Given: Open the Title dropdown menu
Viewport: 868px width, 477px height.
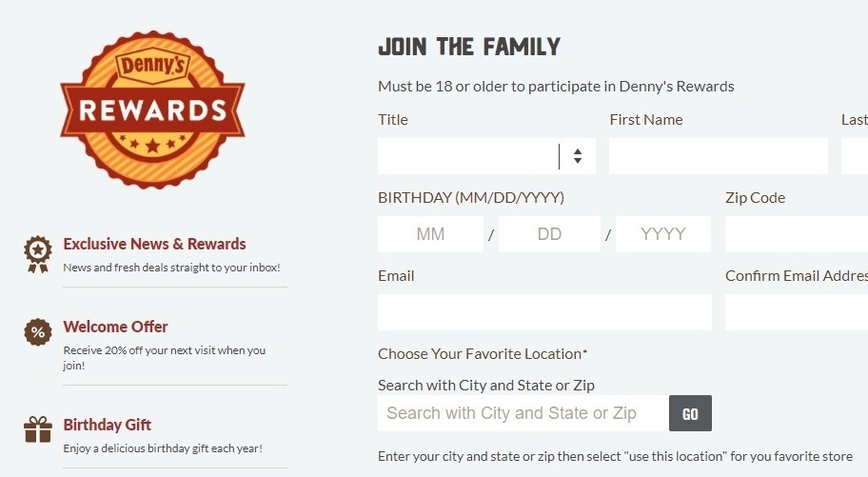Looking at the screenshot, I should [467, 156].
